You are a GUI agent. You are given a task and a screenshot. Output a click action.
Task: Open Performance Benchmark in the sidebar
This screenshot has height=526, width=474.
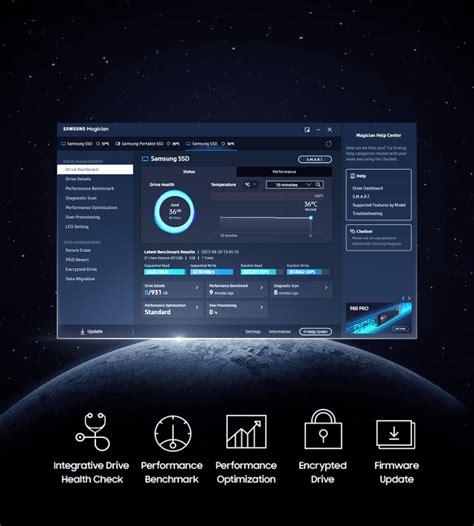[90, 189]
